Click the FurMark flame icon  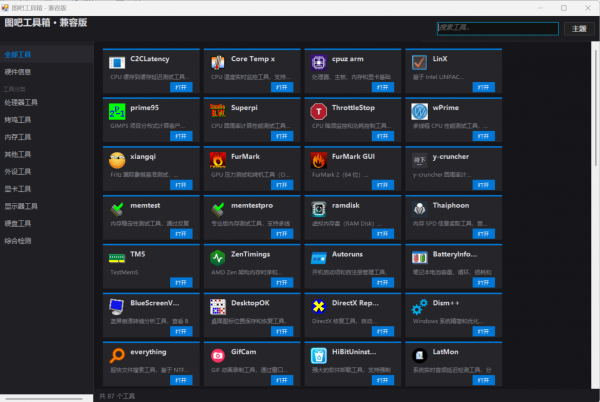218,160
